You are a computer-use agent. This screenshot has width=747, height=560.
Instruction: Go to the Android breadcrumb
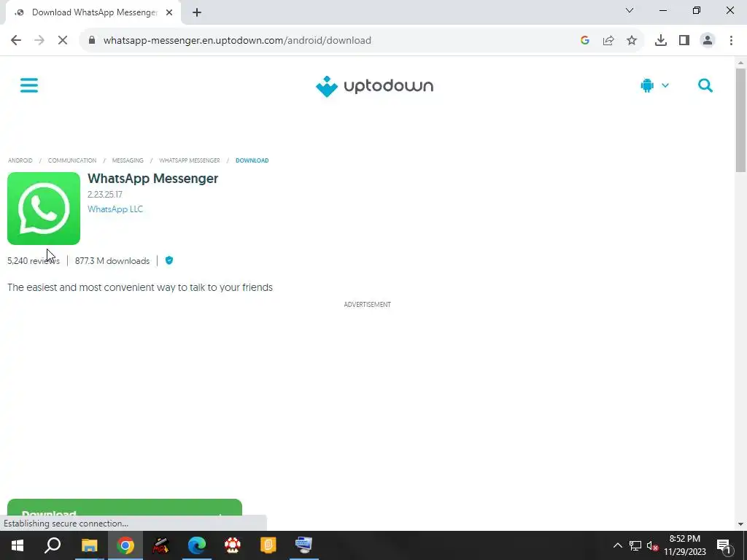pyautogui.click(x=20, y=160)
